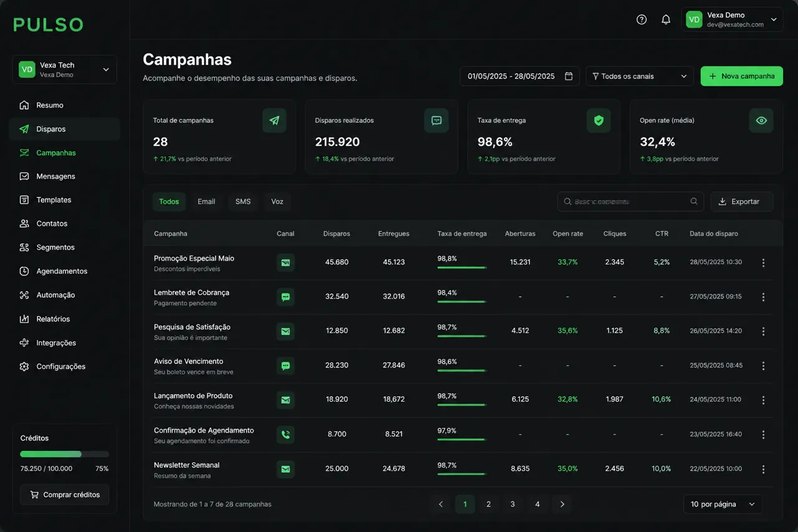Select the Voz filter tab
This screenshot has width=798, height=532.
point(277,201)
